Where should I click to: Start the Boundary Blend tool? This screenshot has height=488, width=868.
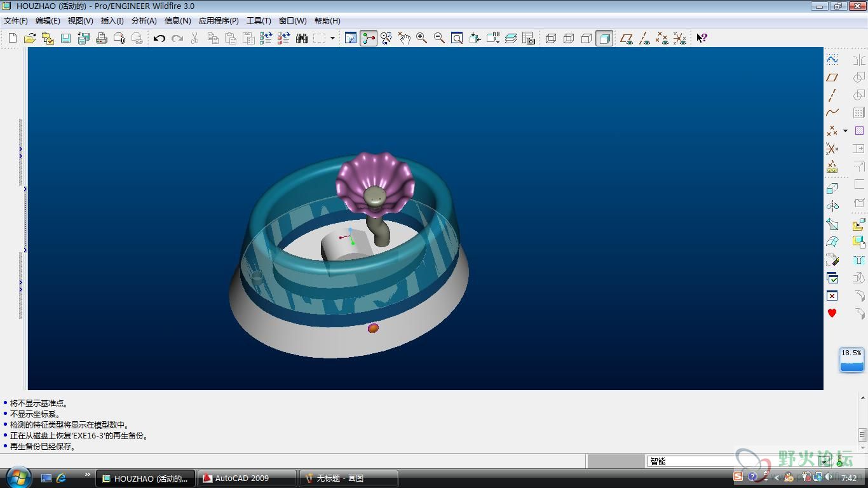(832, 241)
